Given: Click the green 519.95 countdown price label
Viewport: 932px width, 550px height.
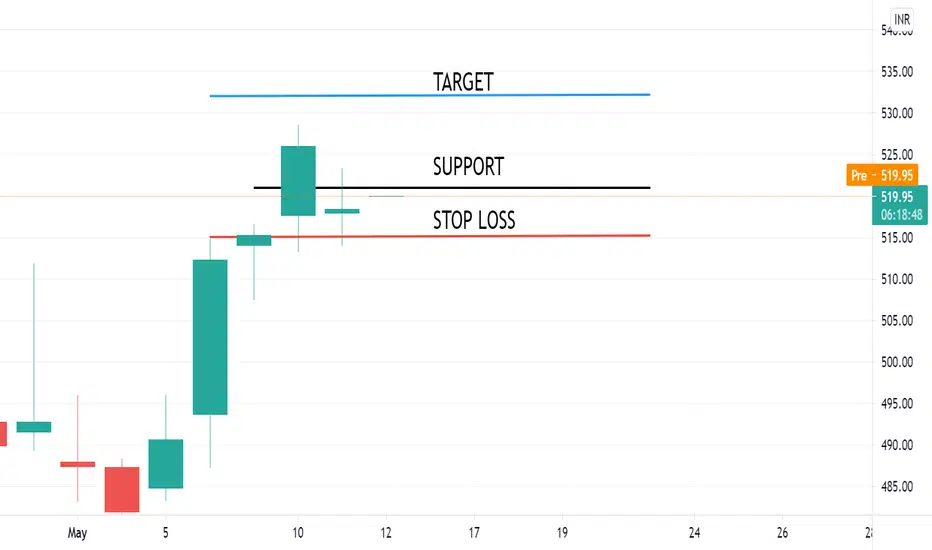Looking at the screenshot, I should point(899,205).
